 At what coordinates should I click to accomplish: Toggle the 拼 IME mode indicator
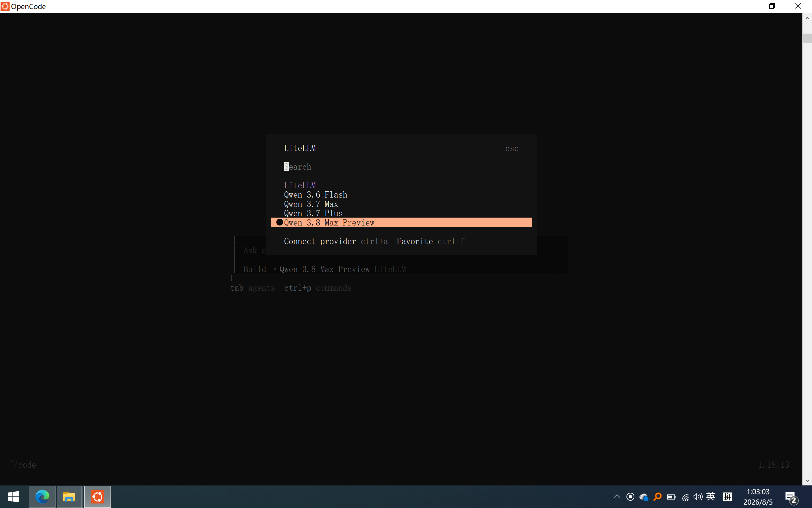click(x=727, y=497)
